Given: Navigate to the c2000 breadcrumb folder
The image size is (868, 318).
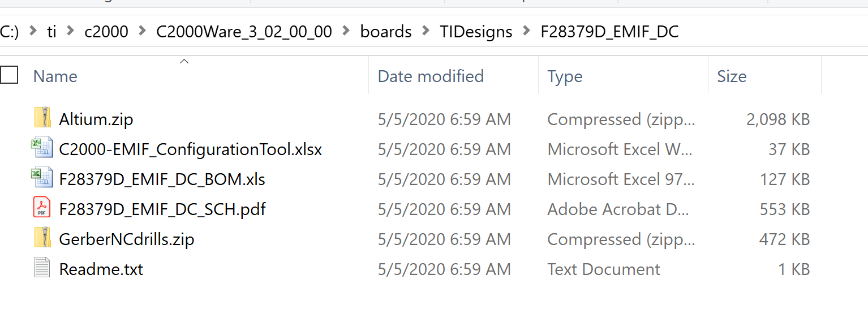Looking at the screenshot, I should coord(106,31).
